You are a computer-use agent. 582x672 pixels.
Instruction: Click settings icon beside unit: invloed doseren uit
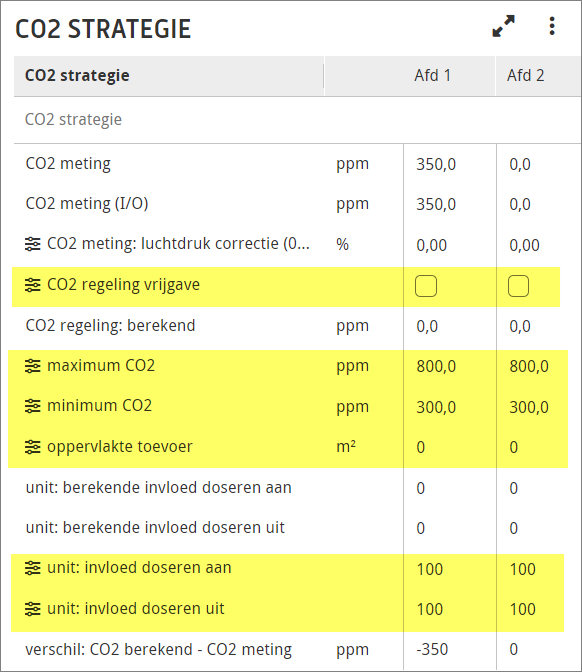(x=33, y=609)
